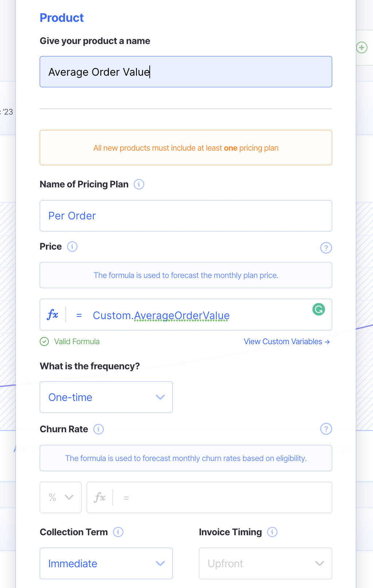Open the Upfront invoice timing dropdown
Image resolution: width=373 pixels, height=588 pixels.
coord(265,564)
